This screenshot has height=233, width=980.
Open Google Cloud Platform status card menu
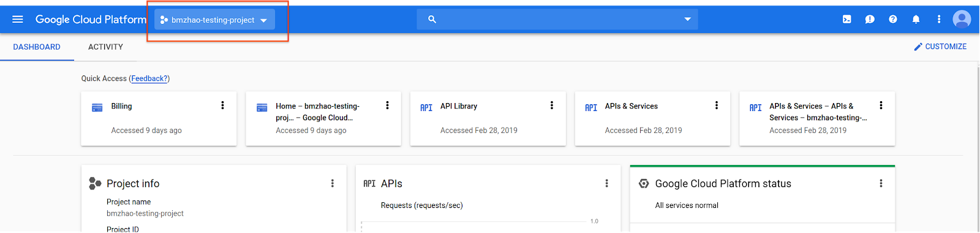(x=881, y=183)
